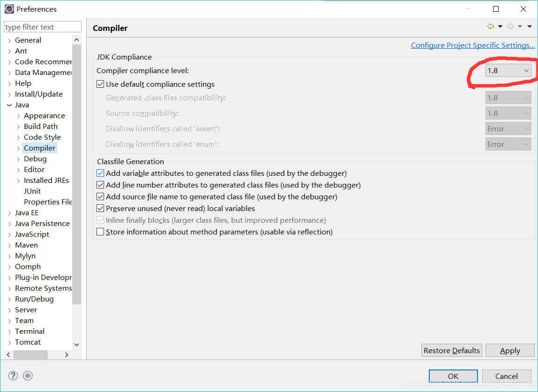Expand the Appearance node under Java

[18, 116]
